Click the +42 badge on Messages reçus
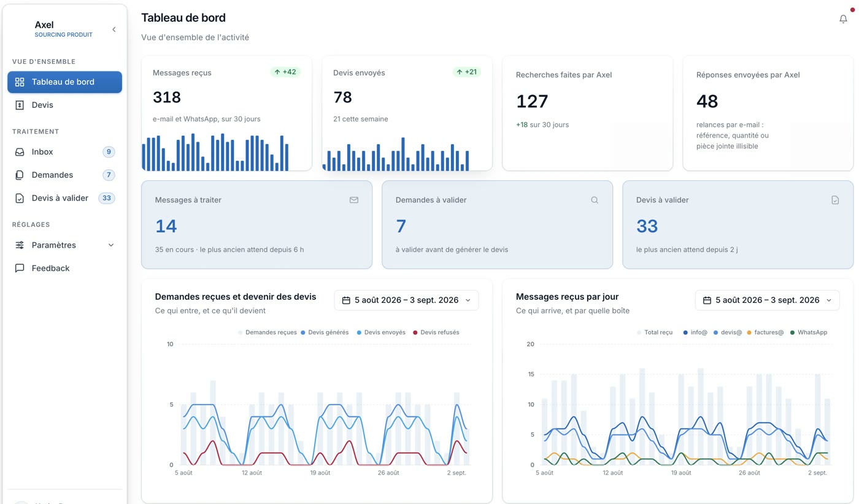Image resolution: width=859 pixels, height=504 pixels. [285, 72]
